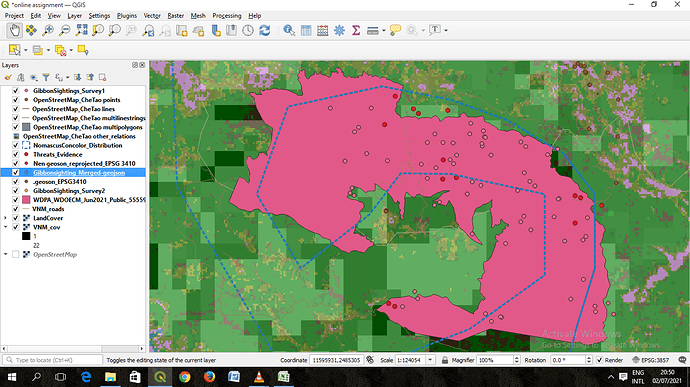Screen dimensions: 690x387
Task: Uncheck the Threats_Evidence layer visibility
Action: coord(16,155)
